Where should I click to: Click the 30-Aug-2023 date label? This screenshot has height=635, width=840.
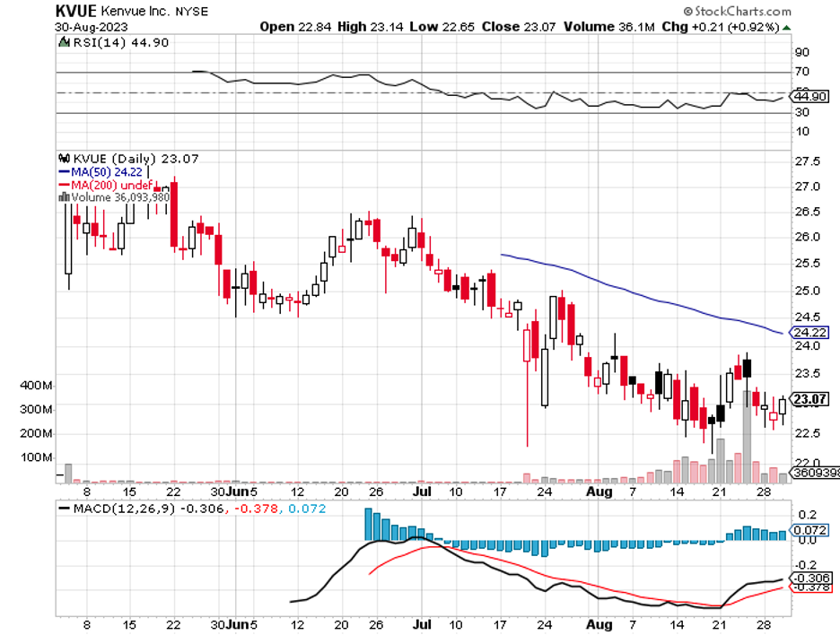pos(91,27)
